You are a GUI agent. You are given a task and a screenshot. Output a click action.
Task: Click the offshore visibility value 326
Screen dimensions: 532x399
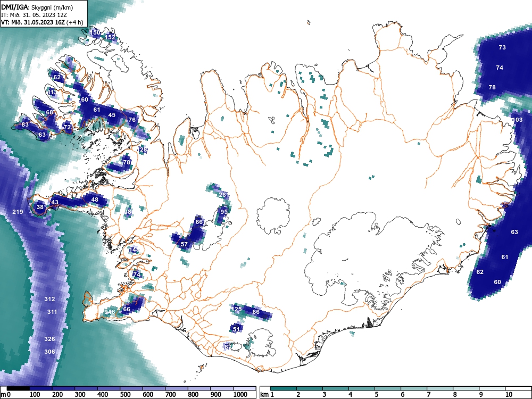click(x=49, y=339)
